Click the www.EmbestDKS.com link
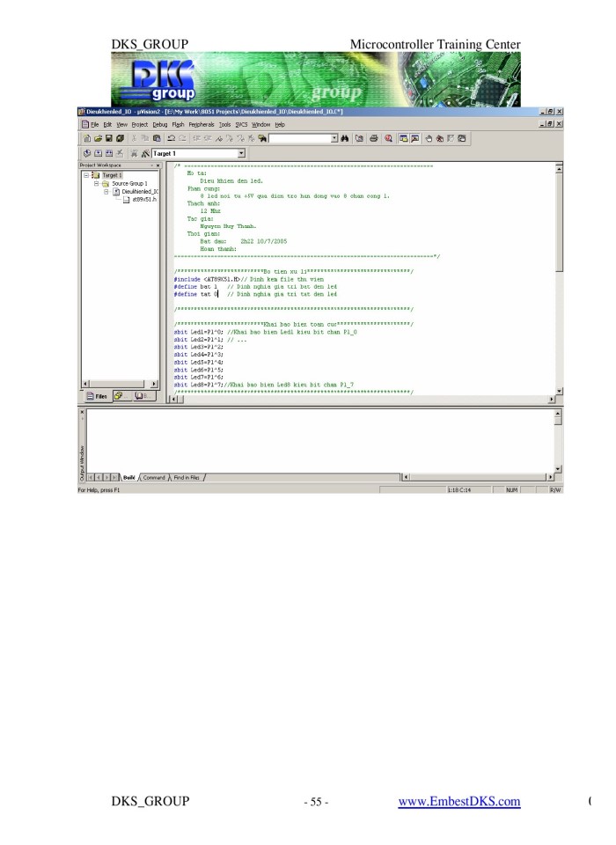Viewport: 616px width, 845px height. [x=458, y=800]
